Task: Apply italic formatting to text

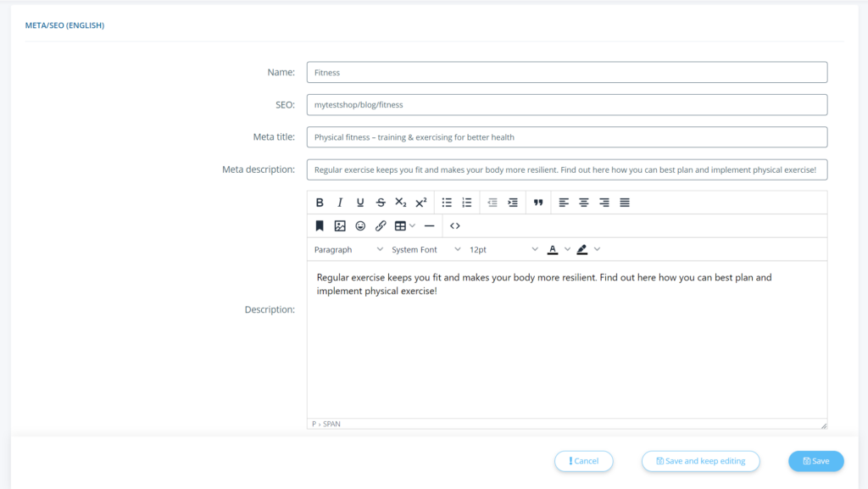Action: [340, 203]
